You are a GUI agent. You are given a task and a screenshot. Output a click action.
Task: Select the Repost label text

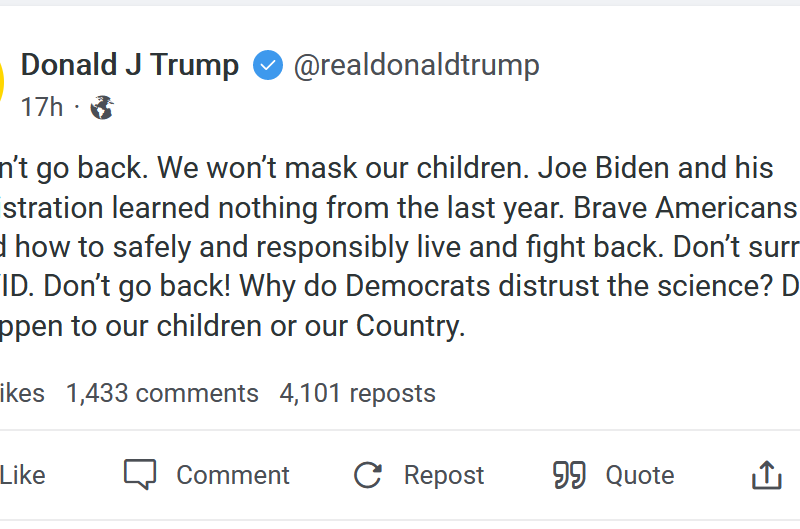coord(444,475)
